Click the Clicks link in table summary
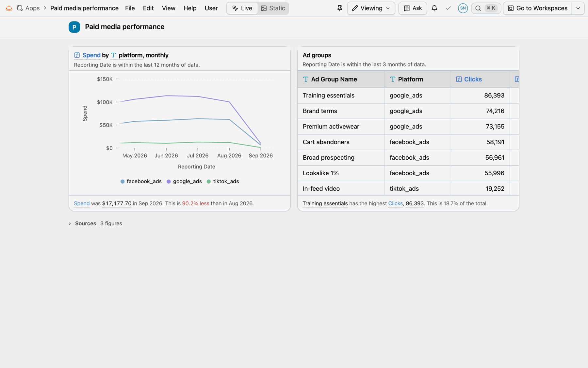This screenshot has width=588, height=368. click(x=395, y=203)
